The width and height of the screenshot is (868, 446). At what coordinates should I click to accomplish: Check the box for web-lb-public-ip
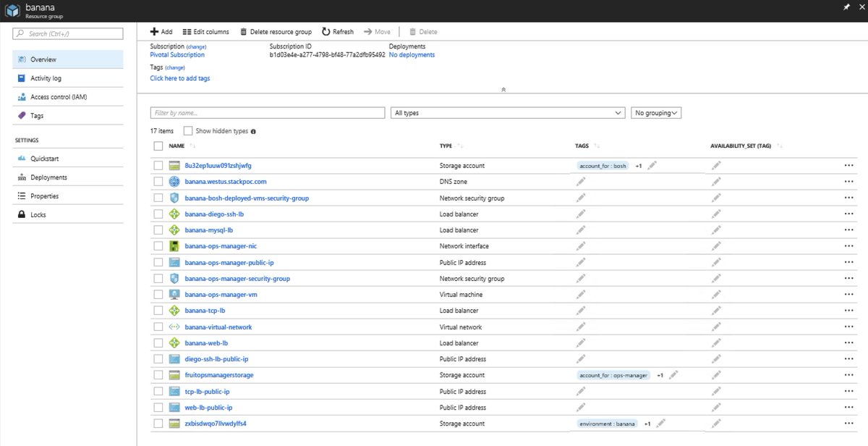point(158,408)
